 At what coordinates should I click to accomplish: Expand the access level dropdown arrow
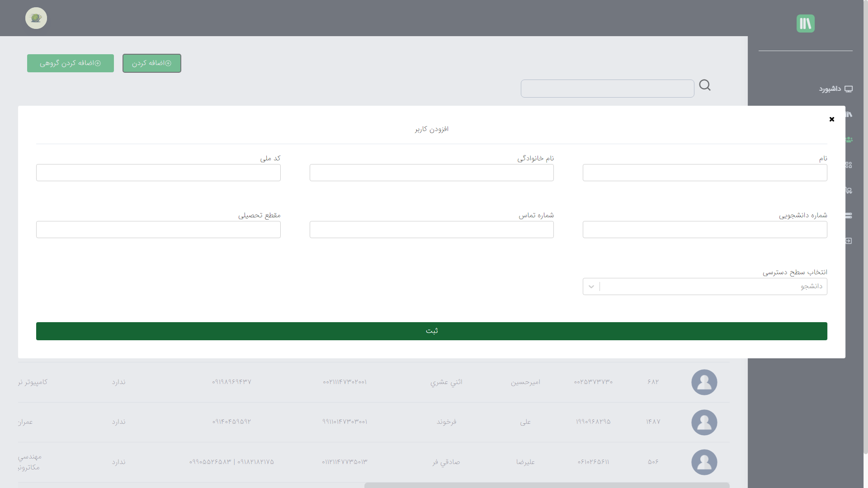coord(591,286)
